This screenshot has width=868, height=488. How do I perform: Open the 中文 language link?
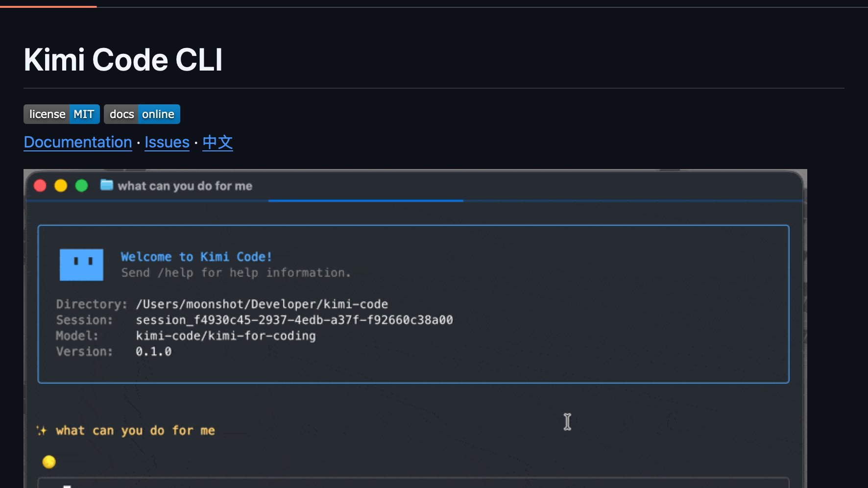tap(217, 142)
